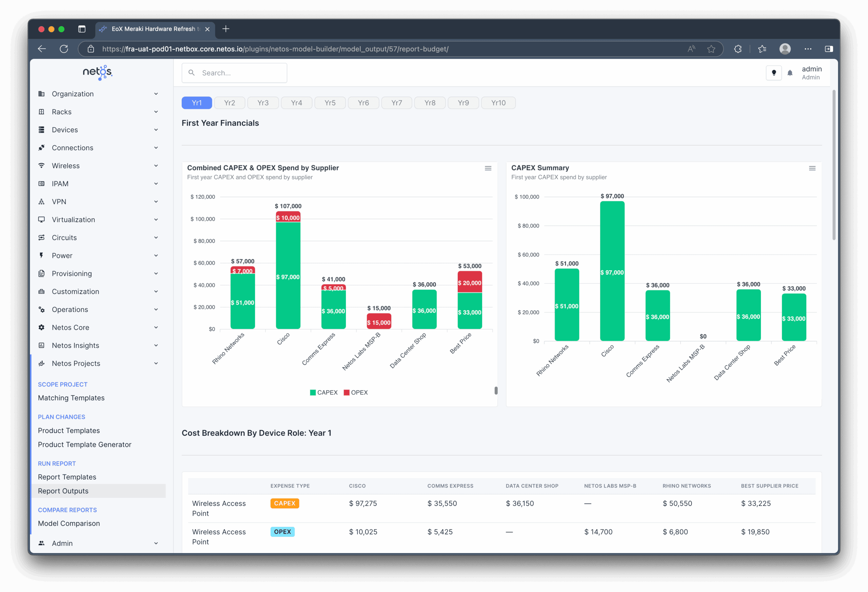
Task: Click the Connections plug icon in sidebar
Action: tap(41, 147)
